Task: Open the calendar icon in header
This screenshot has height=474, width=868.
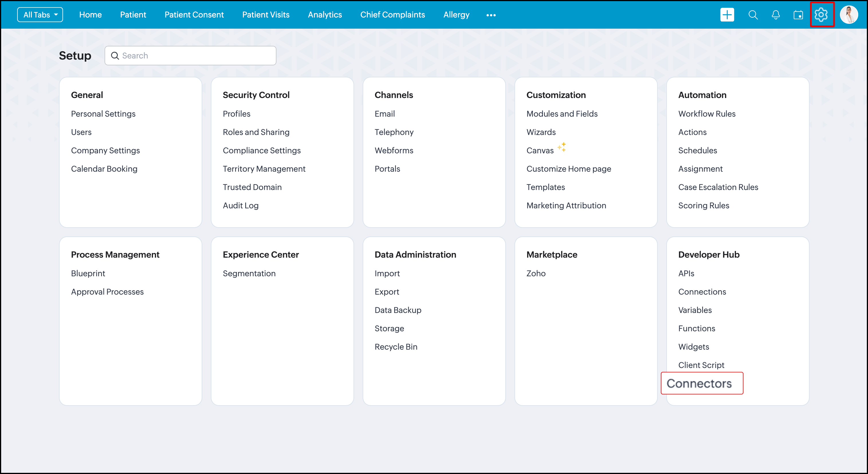Action: tap(798, 15)
